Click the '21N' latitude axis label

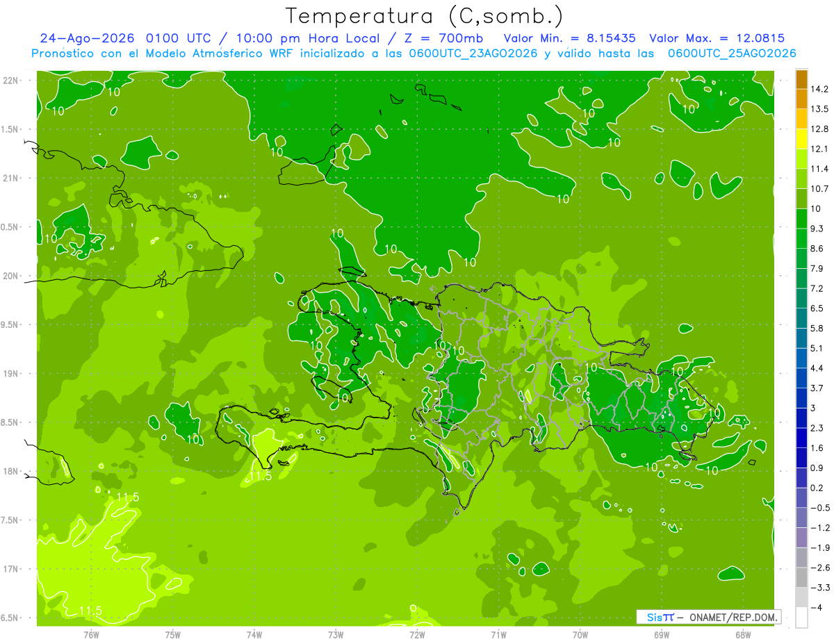click(10, 179)
